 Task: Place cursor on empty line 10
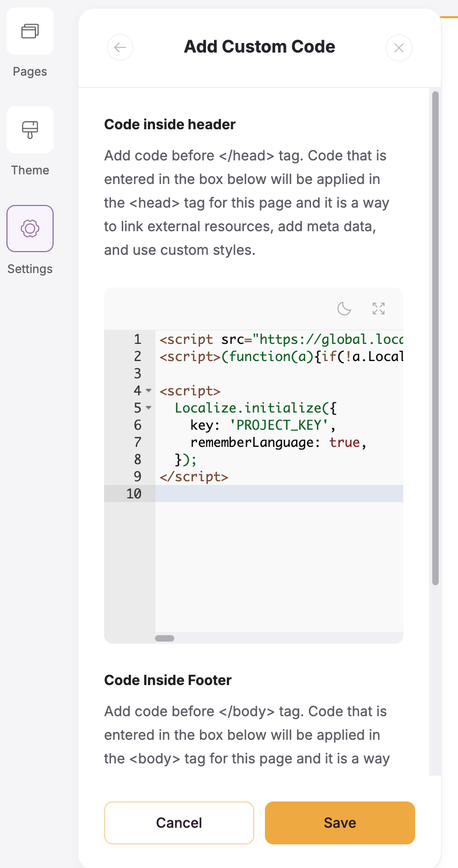point(279,494)
